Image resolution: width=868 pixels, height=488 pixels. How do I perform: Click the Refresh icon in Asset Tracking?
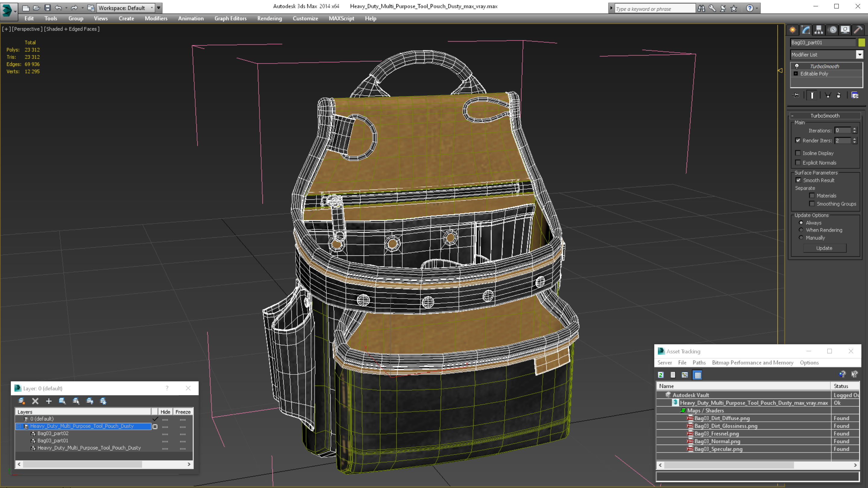coord(661,375)
